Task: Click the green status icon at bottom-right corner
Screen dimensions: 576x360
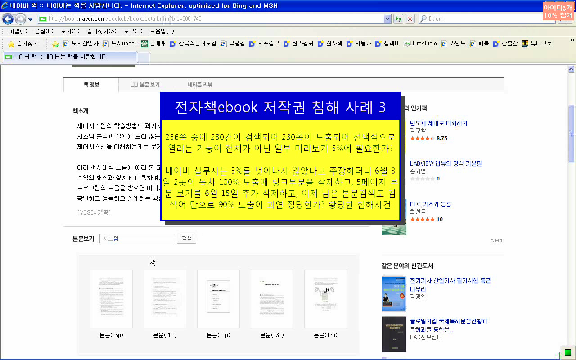Action: (x=568, y=351)
